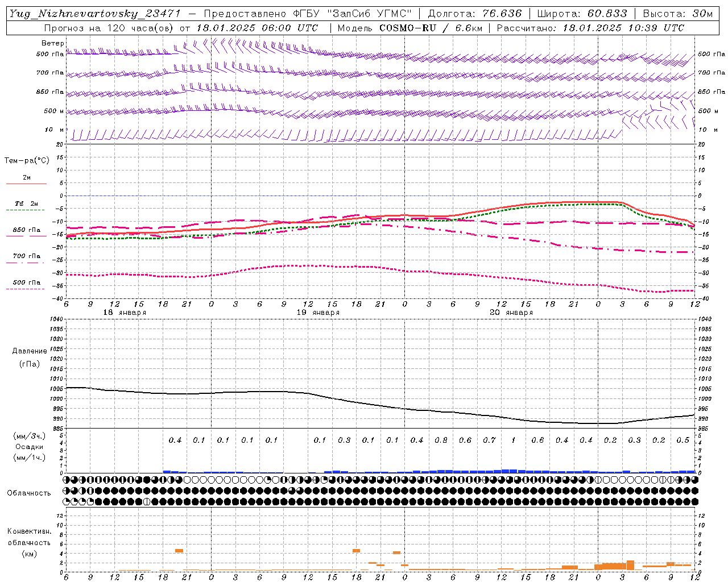Click the Ветер panel label
Image resolution: width=728 pixels, height=582 pixels.
click(x=53, y=43)
